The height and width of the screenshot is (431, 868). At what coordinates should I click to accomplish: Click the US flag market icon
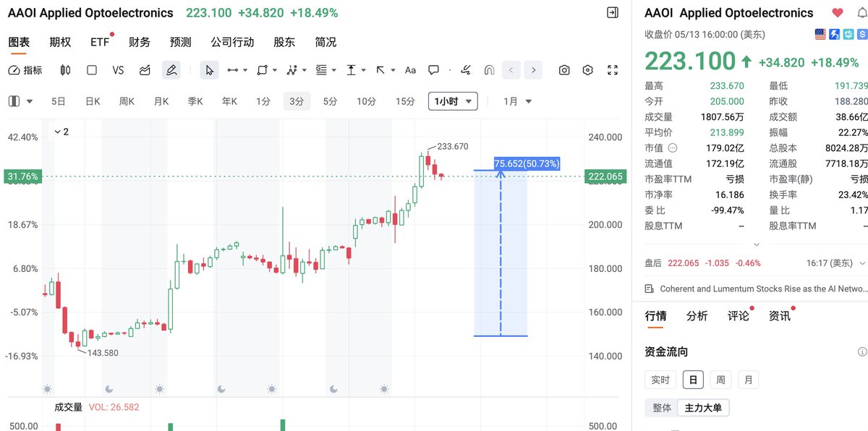tap(820, 34)
